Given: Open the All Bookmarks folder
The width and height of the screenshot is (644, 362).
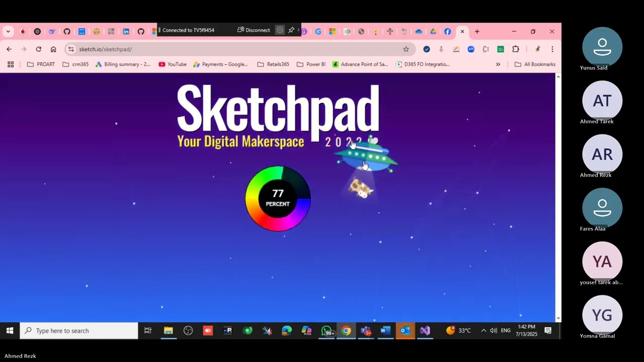Looking at the screenshot, I should coord(535,64).
